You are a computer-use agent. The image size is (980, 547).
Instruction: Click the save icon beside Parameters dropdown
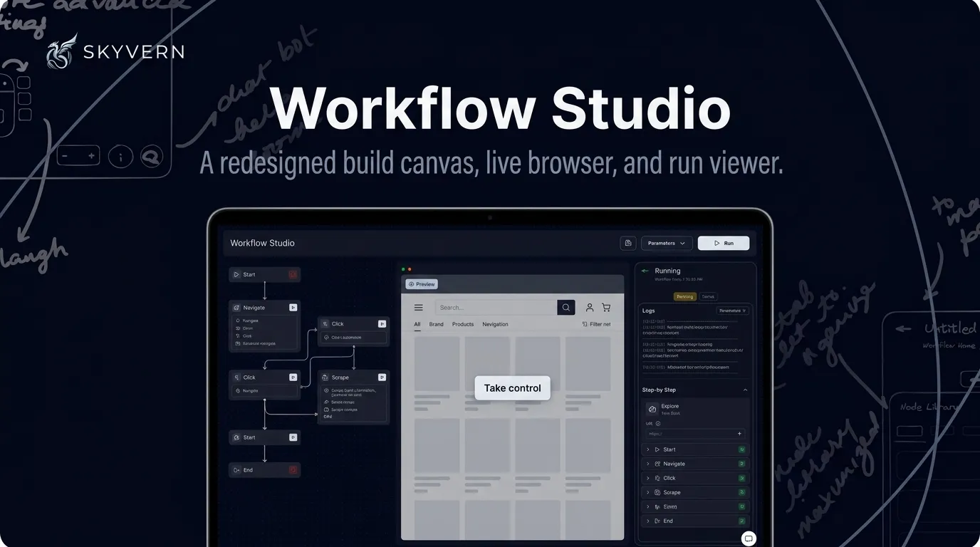click(627, 243)
